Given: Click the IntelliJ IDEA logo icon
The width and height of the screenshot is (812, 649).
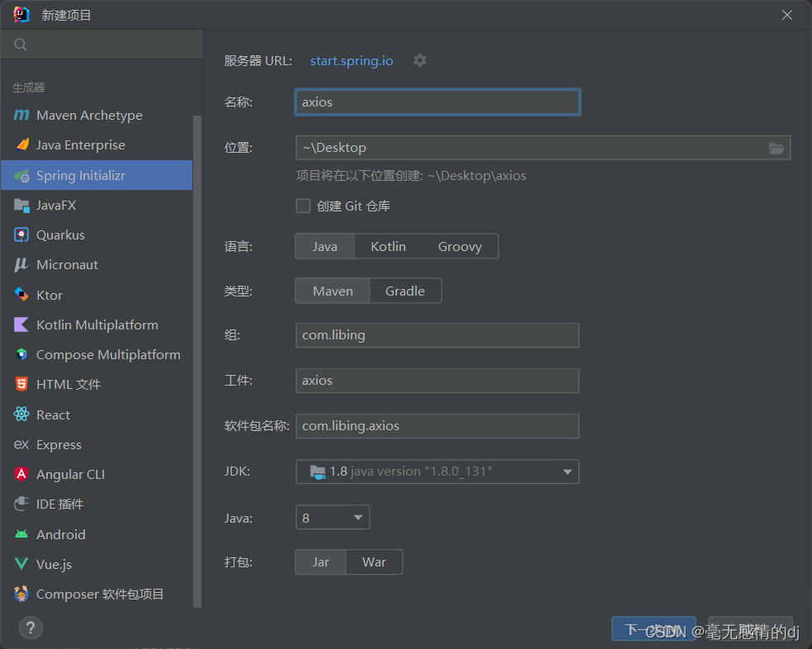Looking at the screenshot, I should tap(21, 15).
